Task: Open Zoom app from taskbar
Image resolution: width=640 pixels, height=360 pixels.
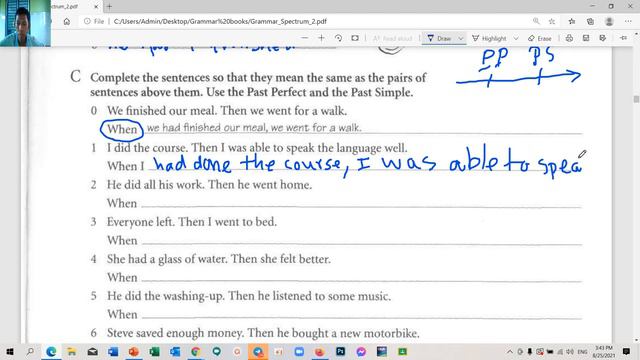Action: (299, 351)
